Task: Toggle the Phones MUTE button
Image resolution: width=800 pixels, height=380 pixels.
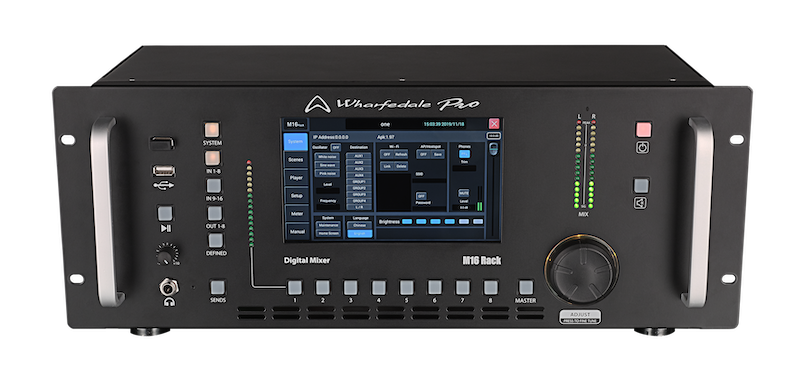Action: [463, 193]
